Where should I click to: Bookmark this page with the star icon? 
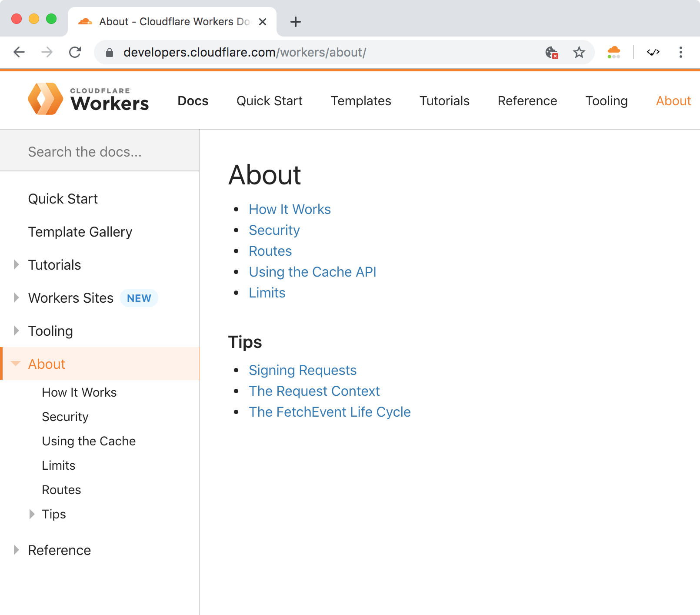[x=579, y=52]
